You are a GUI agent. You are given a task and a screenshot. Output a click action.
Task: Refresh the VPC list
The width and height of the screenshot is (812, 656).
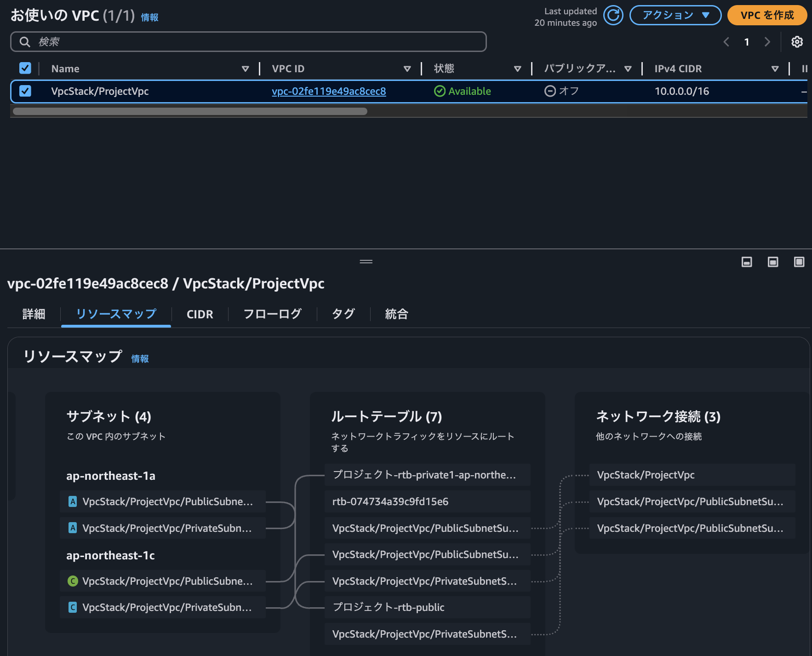(x=613, y=15)
